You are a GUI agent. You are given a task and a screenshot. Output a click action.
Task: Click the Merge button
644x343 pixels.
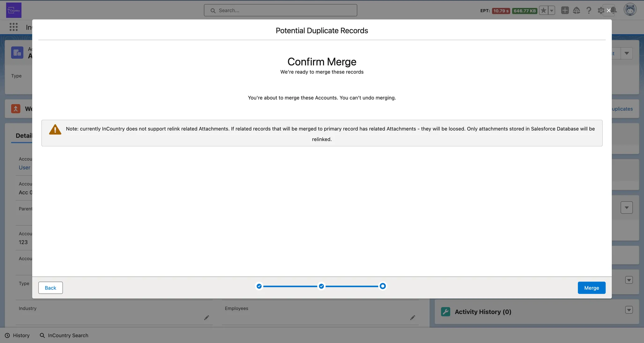coord(591,288)
